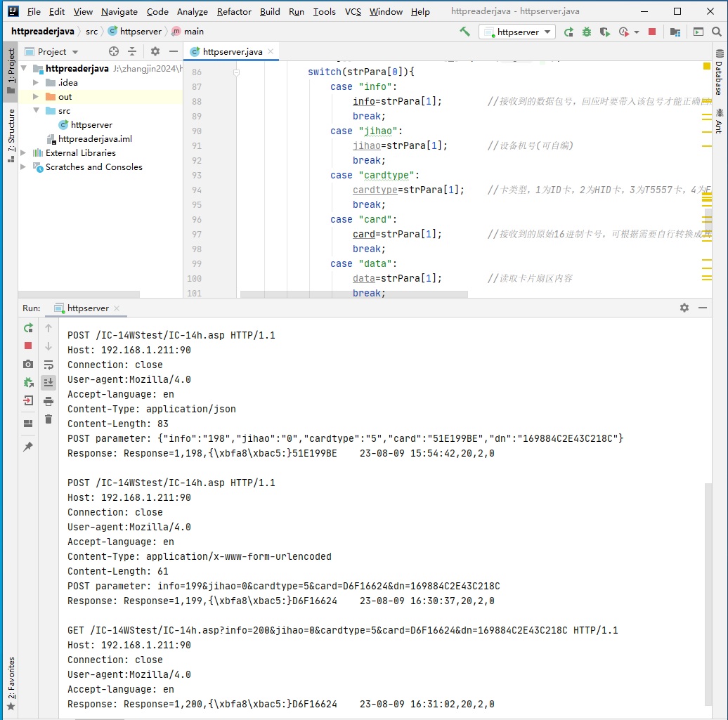
Task: Expand the External Libraries tree node
Action: [23, 153]
